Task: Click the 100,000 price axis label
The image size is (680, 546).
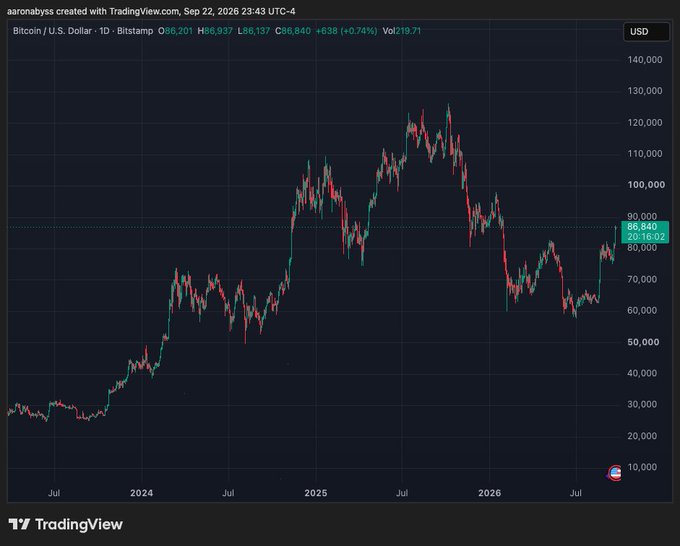Action: coord(646,185)
